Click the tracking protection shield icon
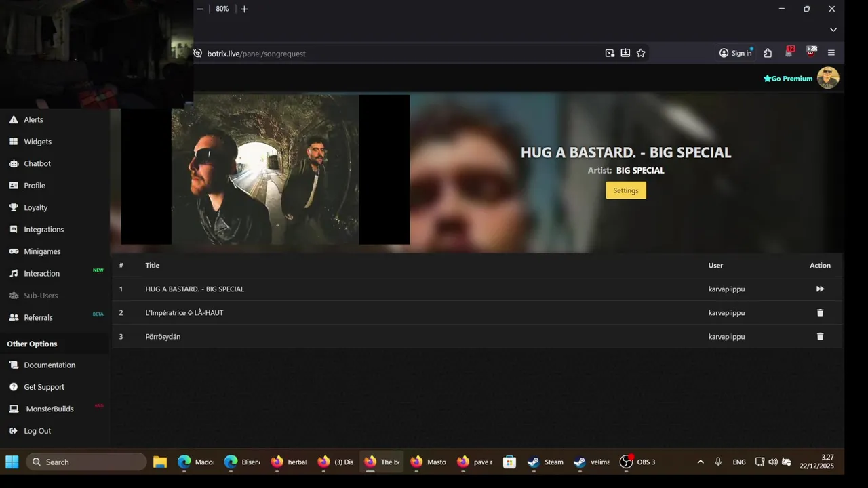Viewport: 868px width, 488px height. coord(198,54)
